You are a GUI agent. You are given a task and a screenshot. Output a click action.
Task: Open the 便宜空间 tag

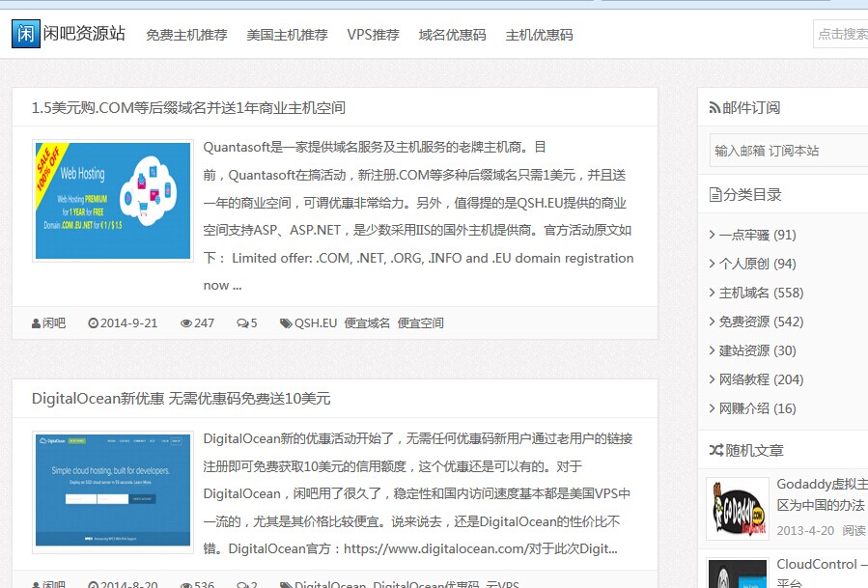tap(421, 322)
